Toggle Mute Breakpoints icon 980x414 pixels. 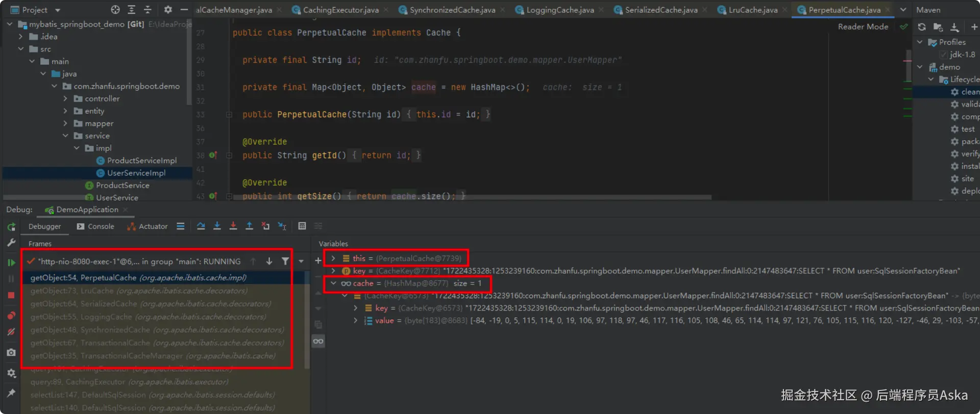click(x=11, y=332)
